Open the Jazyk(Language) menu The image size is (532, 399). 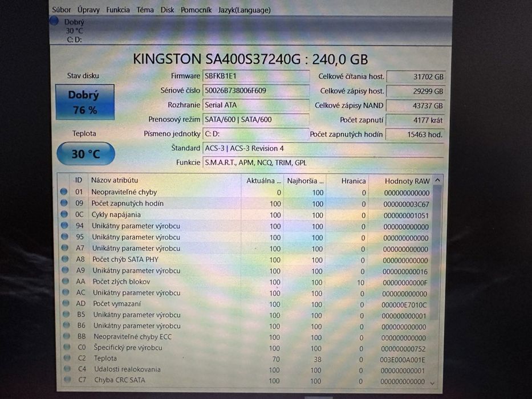click(x=244, y=10)
